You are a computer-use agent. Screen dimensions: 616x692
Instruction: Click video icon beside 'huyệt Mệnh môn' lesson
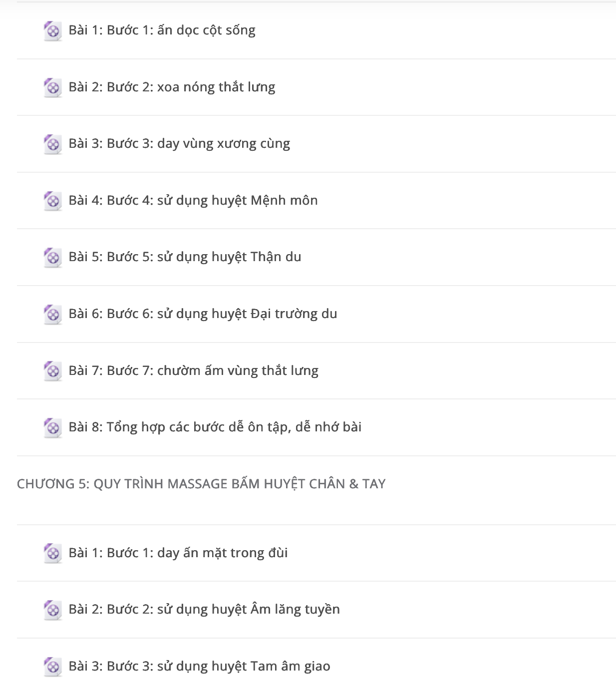pyautogui.click(x=52, y=201)
